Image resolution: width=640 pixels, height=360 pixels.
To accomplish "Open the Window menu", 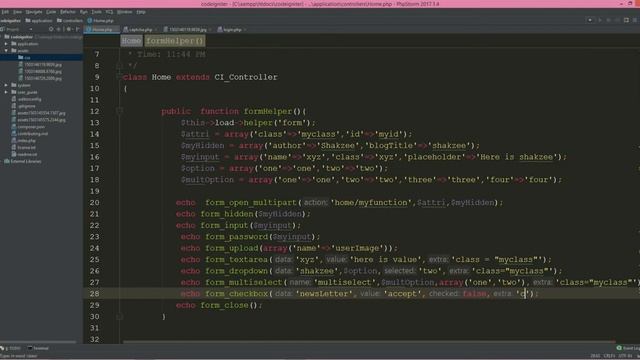I will [124, 12].
